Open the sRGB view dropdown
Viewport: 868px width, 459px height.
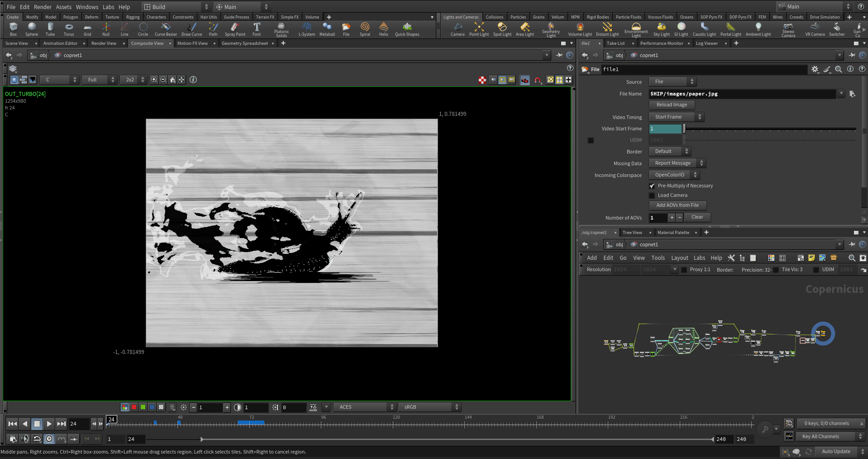pyautogui.click(x=429, y=407)
